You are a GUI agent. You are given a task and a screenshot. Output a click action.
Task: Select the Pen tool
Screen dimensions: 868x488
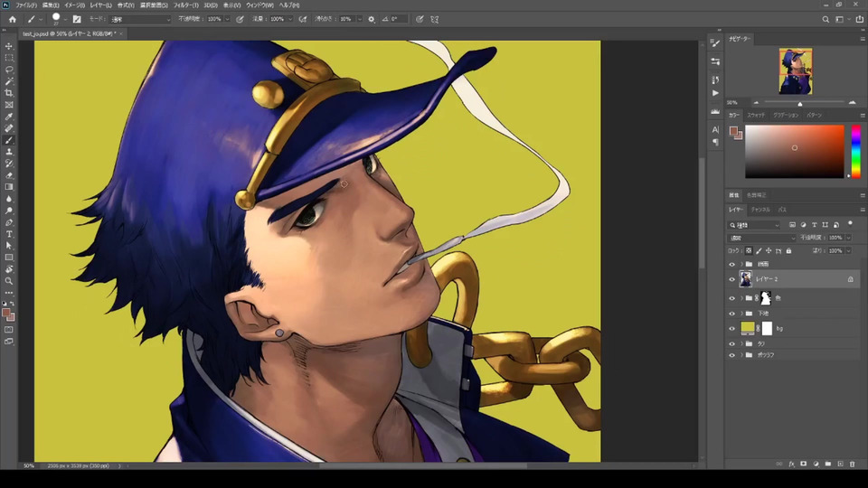(x=9, y=222)
